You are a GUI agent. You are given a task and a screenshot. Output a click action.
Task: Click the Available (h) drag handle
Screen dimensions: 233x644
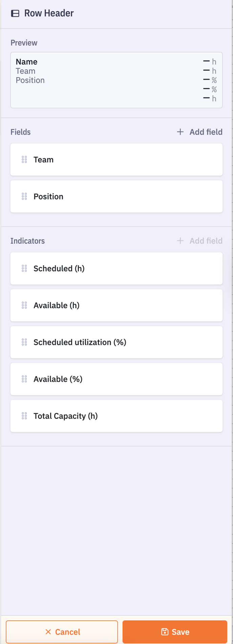pyautogui.click(x=24, y=306)
